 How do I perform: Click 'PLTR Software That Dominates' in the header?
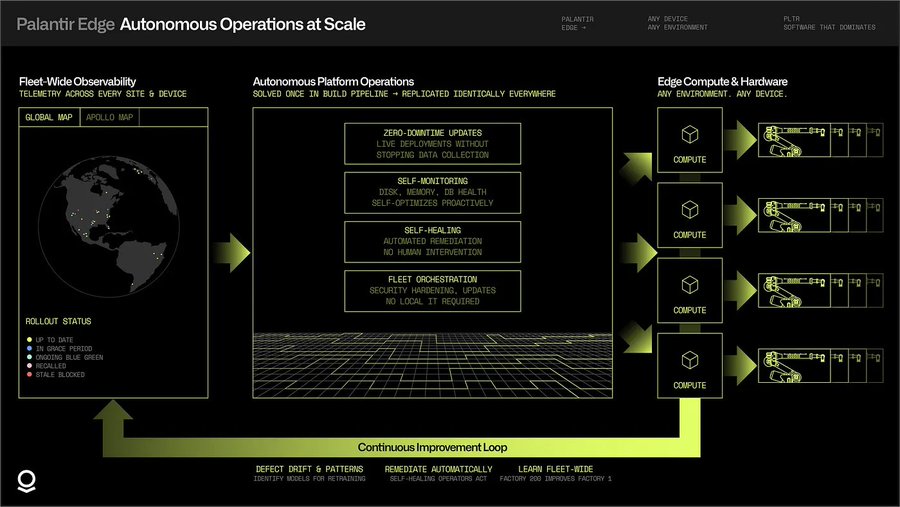(x=829, y=24)
